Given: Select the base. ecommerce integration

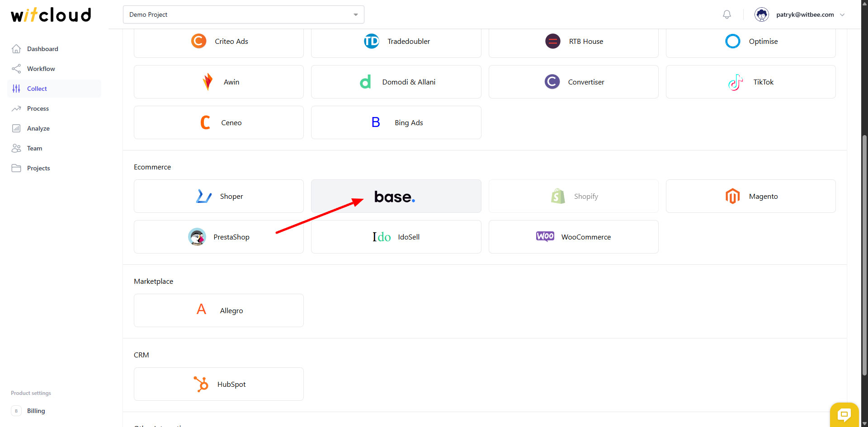Looking at the screenshot, I should 396,196.
